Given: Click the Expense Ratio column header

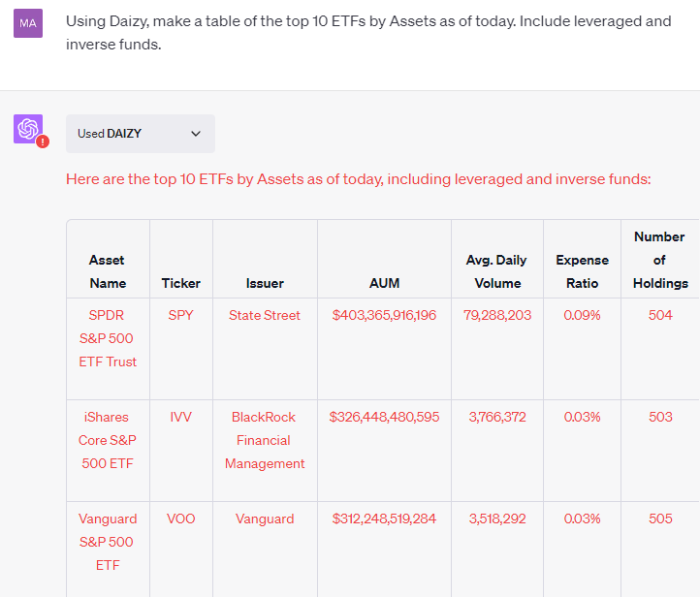Looking at the screenshot, I should [582, 271].
